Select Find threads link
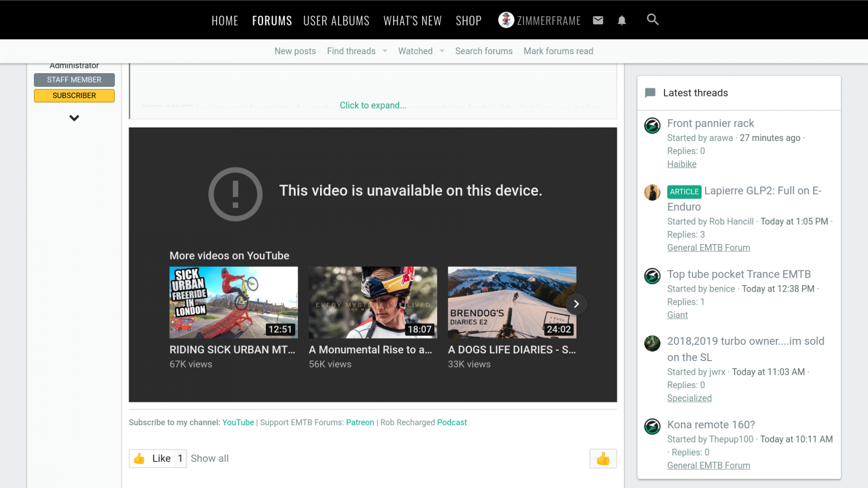This screenshot has width=868, height=488. [351, 51]
